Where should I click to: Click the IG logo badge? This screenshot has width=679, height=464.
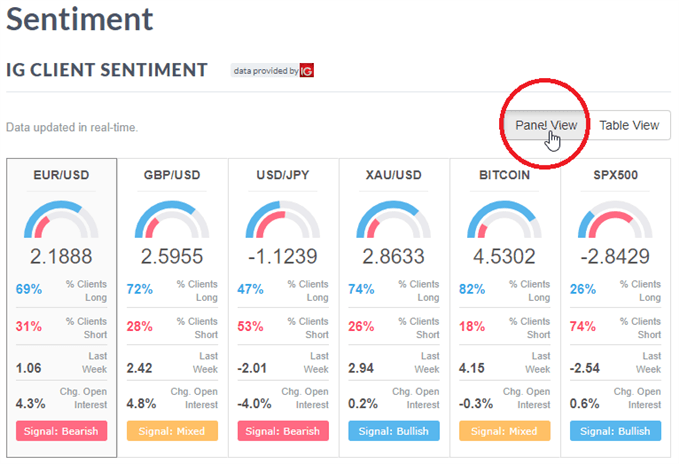pos(307,71)
